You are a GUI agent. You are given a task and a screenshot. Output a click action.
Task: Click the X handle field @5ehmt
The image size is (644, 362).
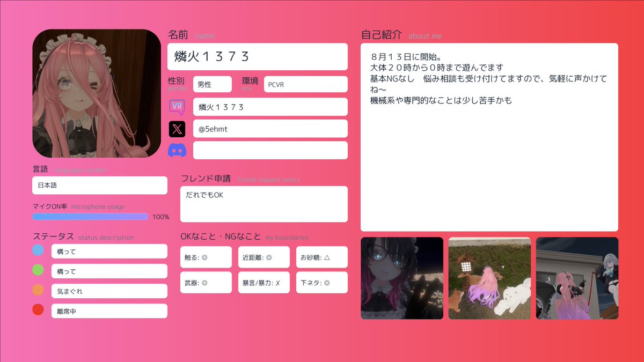(x=270, y=129)
